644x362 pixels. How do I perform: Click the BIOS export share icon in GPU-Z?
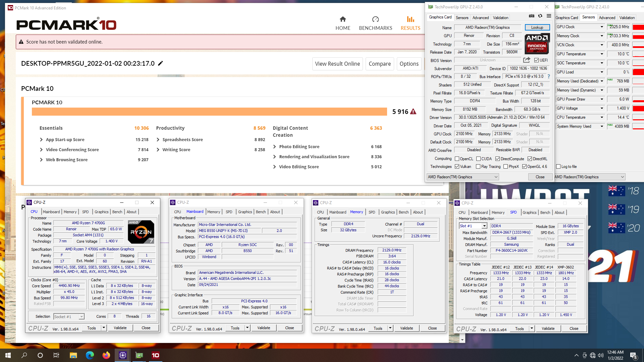(527, 60)
